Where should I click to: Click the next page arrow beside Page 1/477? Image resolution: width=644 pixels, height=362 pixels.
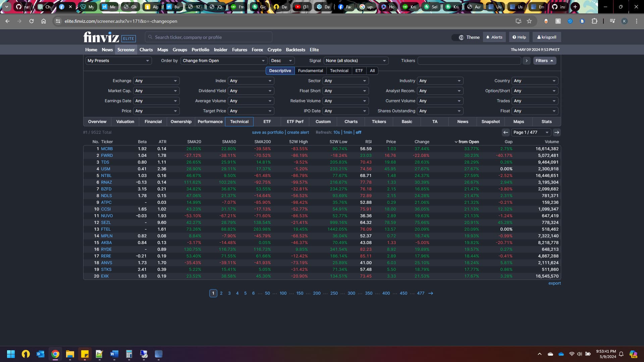pos(556,132)
